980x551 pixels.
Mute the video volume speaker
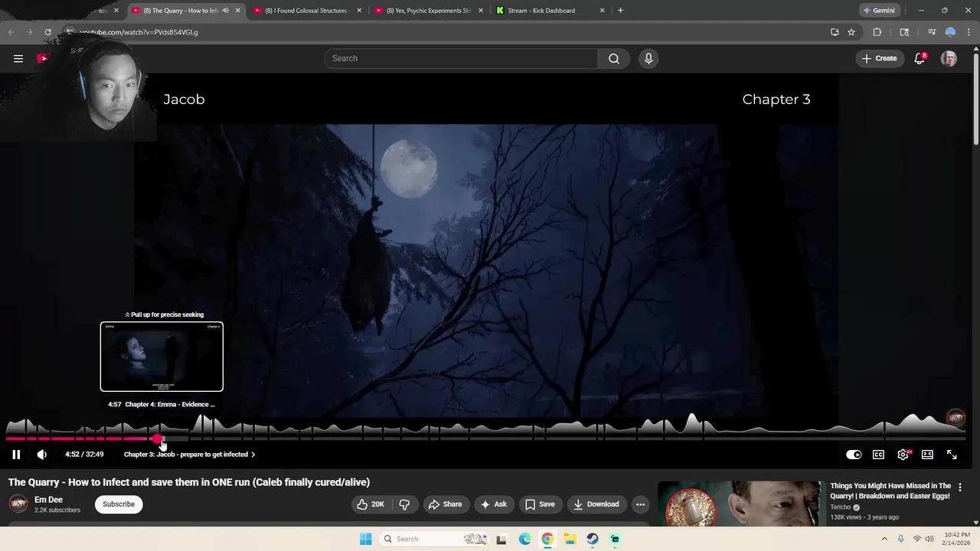pyautogui.click(x=42, y=455)
